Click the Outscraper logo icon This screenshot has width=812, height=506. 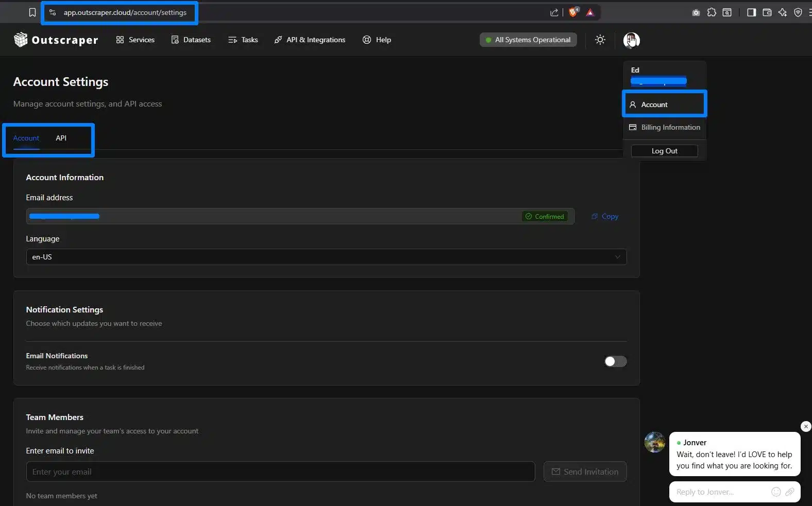pyautogui.click(x=21, y=40)
